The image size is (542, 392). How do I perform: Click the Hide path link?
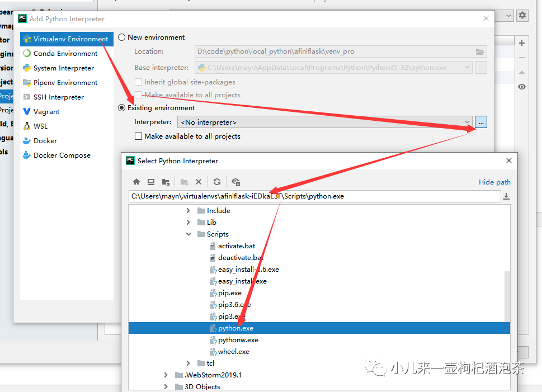[494, 182]
